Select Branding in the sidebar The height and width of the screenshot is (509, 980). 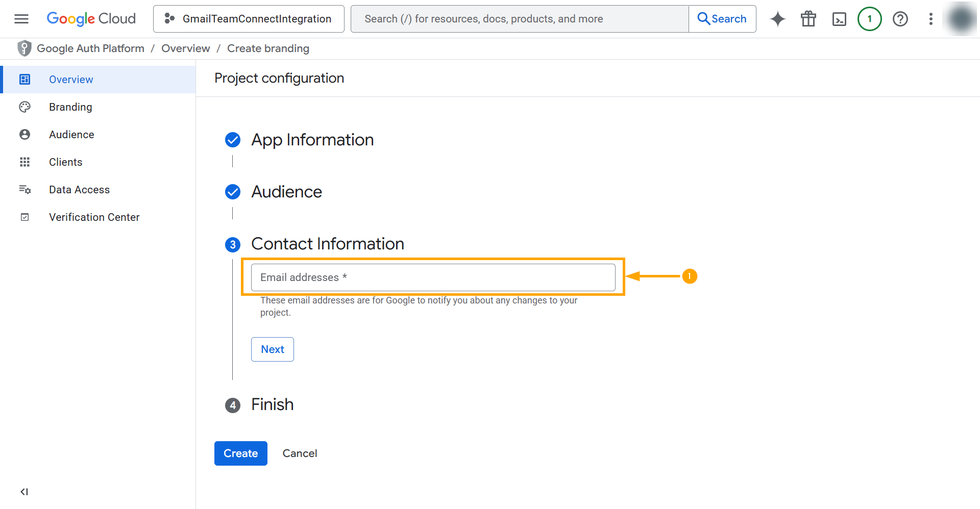tap(70, 107)
